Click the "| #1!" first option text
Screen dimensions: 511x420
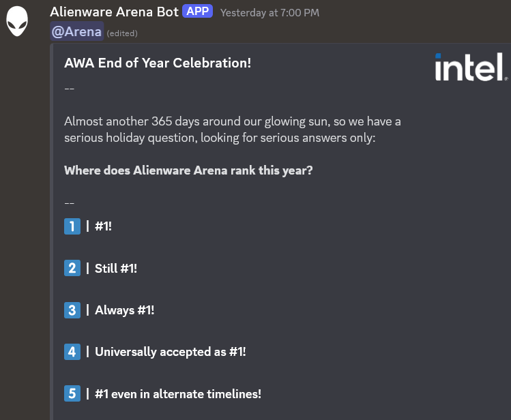(x=103, y=226)
